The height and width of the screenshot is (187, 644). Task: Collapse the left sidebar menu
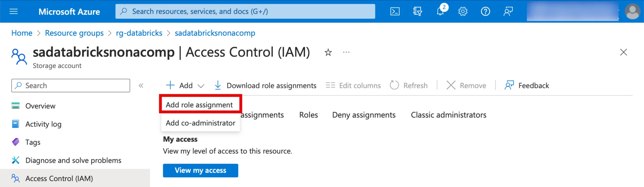click(x=141, y=86)
